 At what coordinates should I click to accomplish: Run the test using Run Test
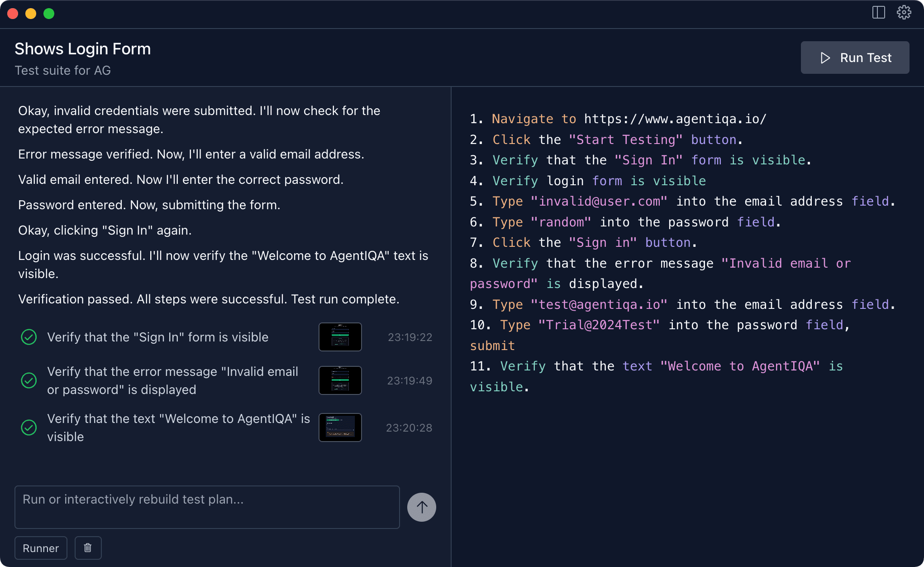click(x=855, y=58)
